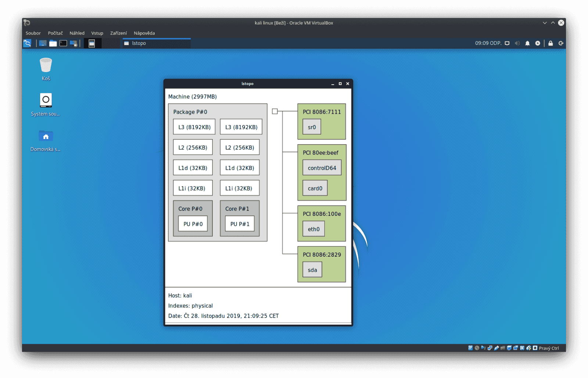This screenshot has width=588, height=378.
Task: Launch the terminal from the top panel
Action: click(x=63, y=43)
